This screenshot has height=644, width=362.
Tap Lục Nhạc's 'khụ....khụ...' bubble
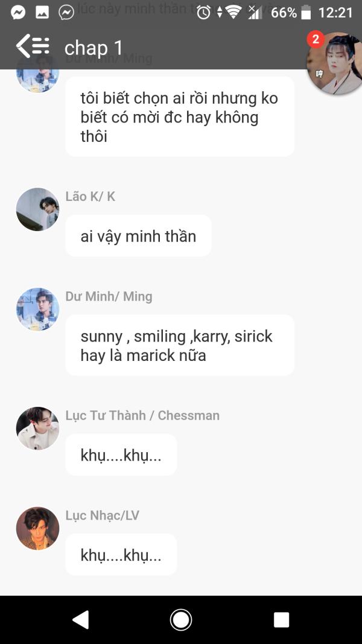click(x=121, y=555)
